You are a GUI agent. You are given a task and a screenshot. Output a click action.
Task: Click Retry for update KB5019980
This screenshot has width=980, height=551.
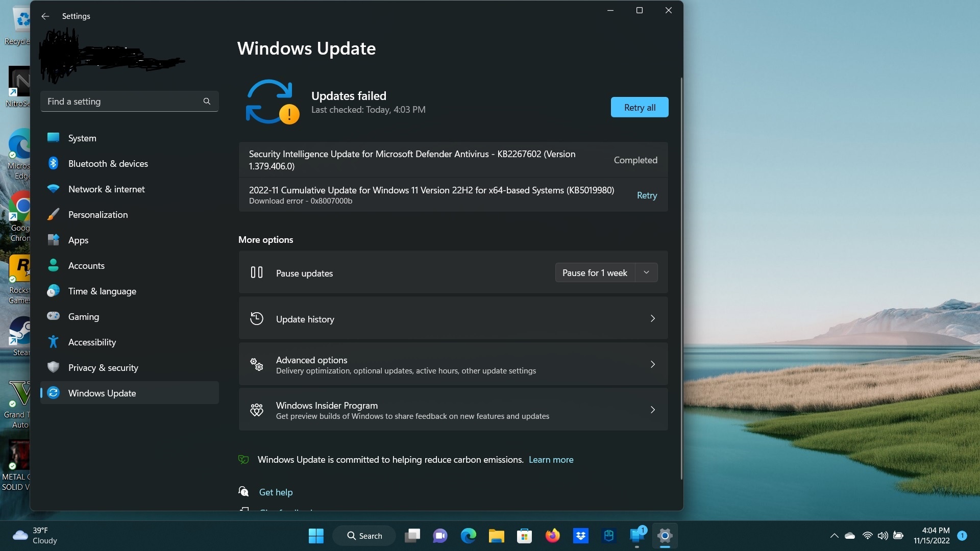[646, 195]
